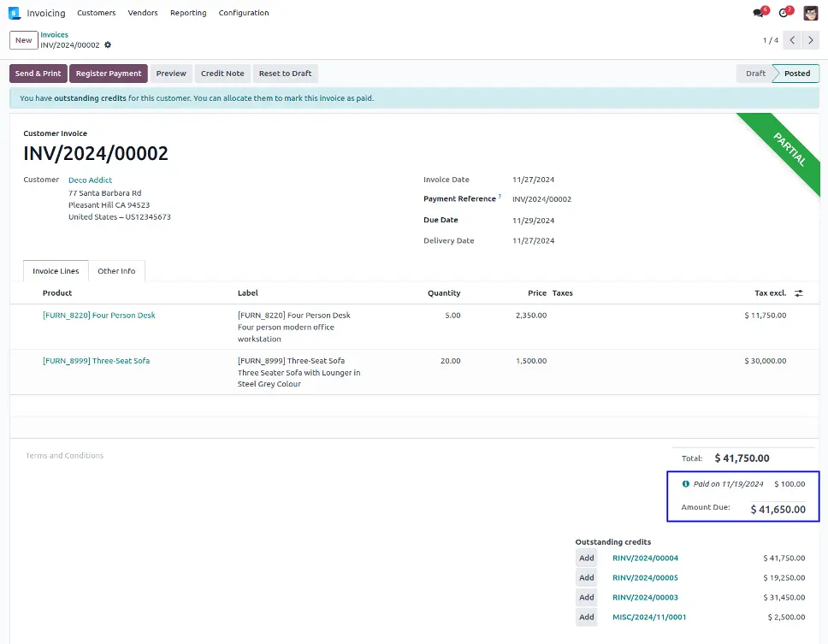Open the Vendors menu
Screen dimensions: 828x644
[143, 13]
